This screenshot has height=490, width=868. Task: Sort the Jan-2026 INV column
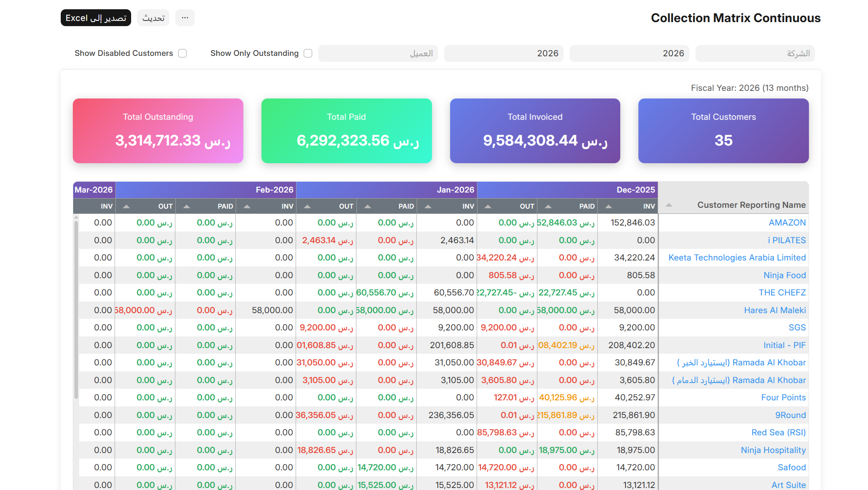(x=428, y=206)
